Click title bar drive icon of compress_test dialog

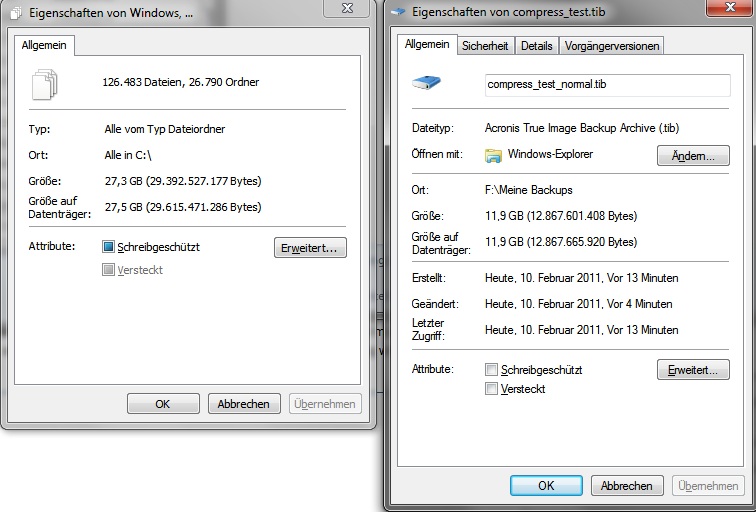pos(398,12)
